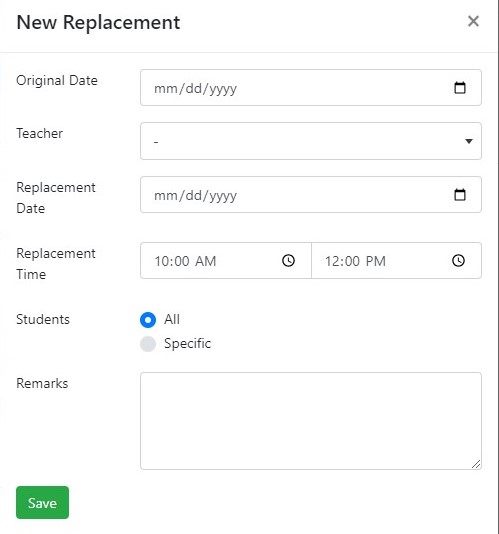Click the clock icon for 12:00 PM end time
Screen dimensions: 499x534
(x=458, y=261)
